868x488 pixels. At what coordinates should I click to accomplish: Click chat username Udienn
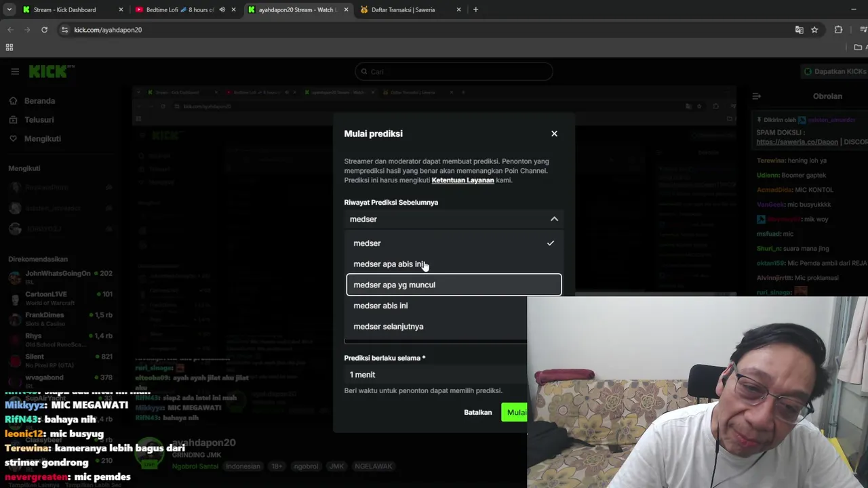768,176
